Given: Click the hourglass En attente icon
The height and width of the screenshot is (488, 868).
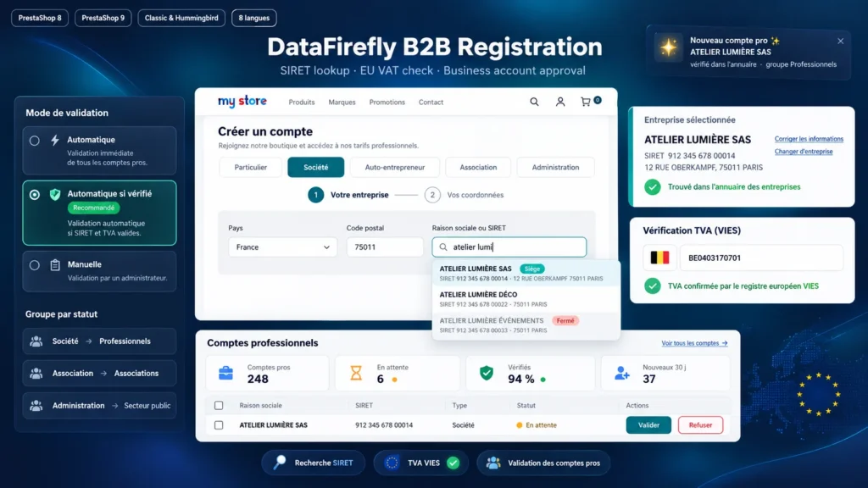Looking at the screenshot, I should (356, 373).
